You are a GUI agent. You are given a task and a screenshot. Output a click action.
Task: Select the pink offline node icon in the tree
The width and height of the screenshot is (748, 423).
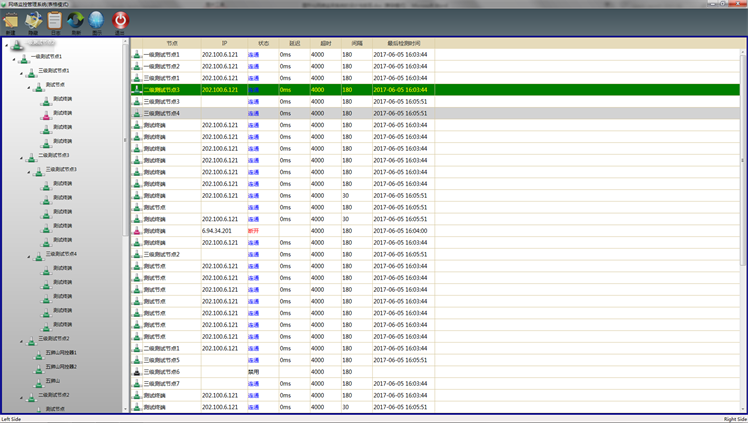coord(46,114)
